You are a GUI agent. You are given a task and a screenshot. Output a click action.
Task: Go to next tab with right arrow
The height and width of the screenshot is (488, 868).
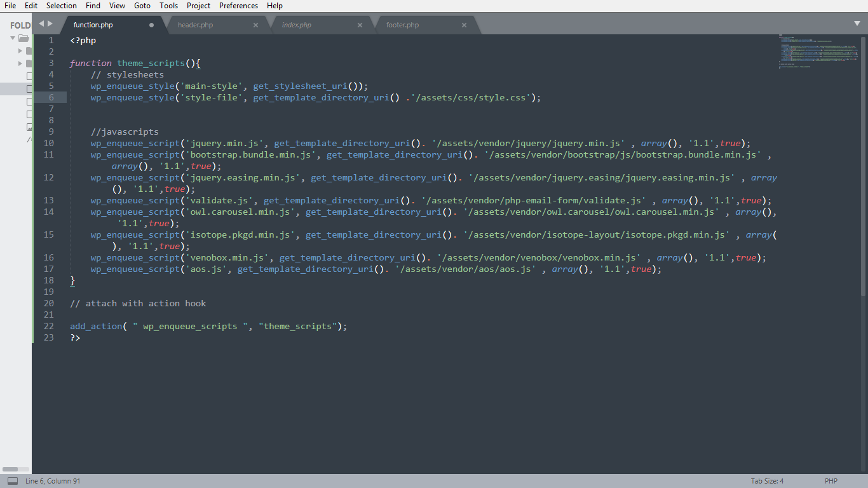click(50, 24)
